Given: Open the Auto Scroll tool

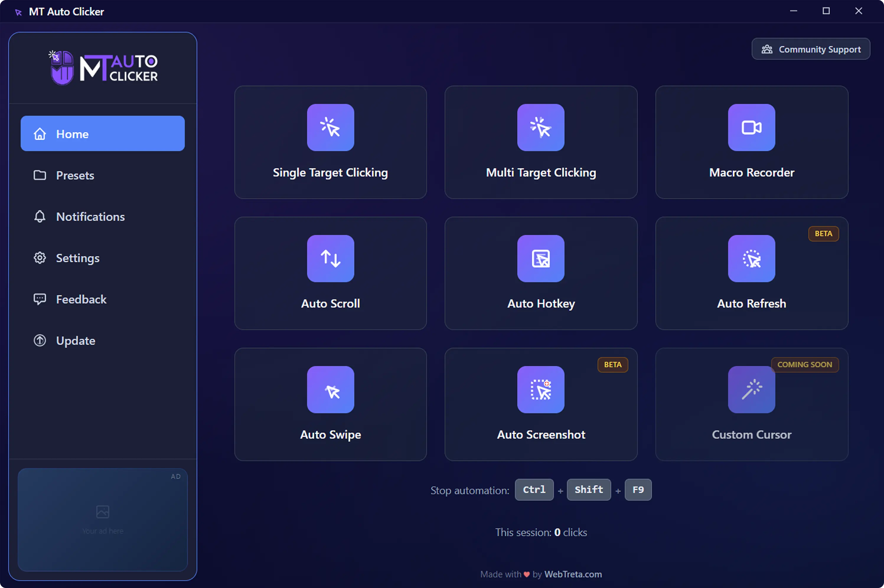Looking at the screenshot, I should 330,273.
